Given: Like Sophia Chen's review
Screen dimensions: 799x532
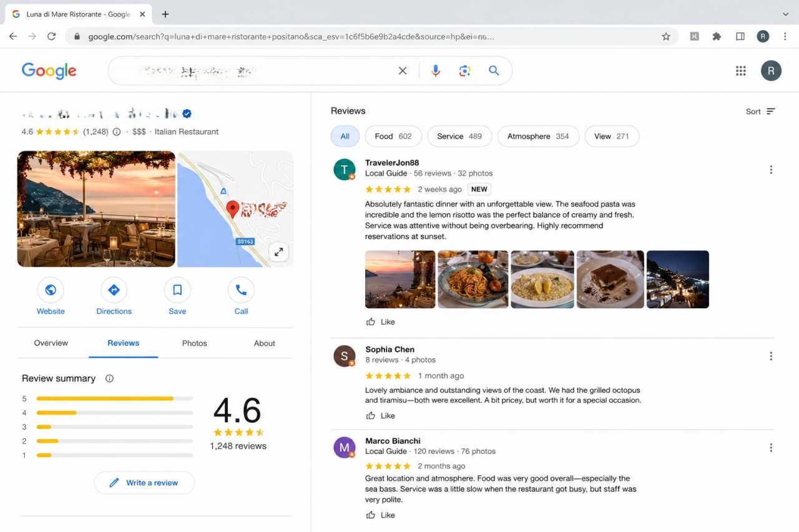Looking at the screenshot, I should [380, 415].
